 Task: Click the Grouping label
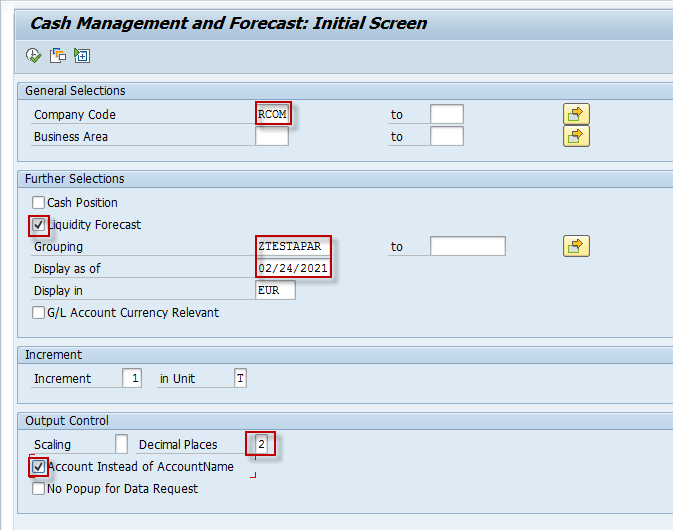click(x=58, y=247)
